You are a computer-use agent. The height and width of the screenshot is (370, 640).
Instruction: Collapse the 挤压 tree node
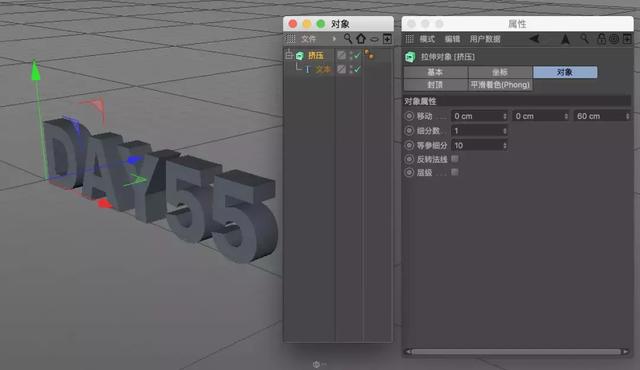tap(289, 55)
